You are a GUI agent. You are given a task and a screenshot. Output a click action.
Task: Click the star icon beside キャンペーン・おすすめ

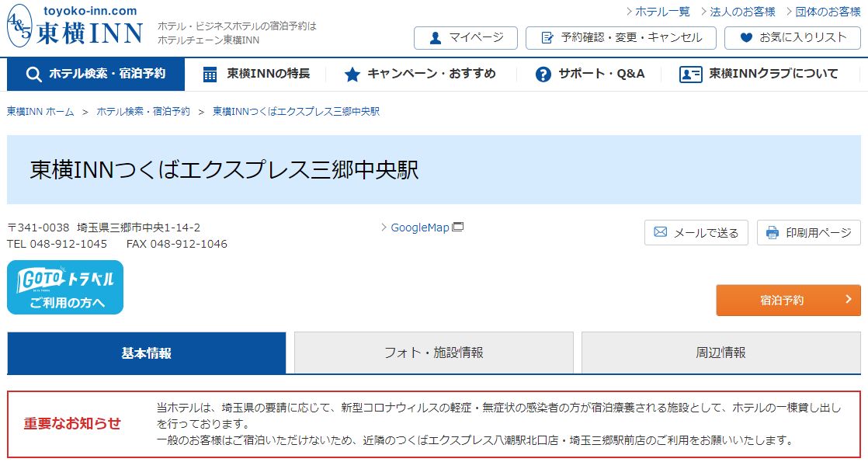(x=352, y=75)
